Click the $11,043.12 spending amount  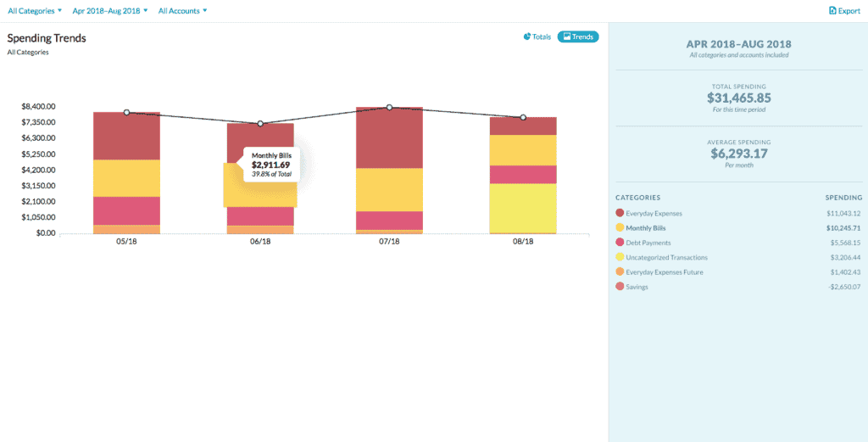click(x=845, y=213)
